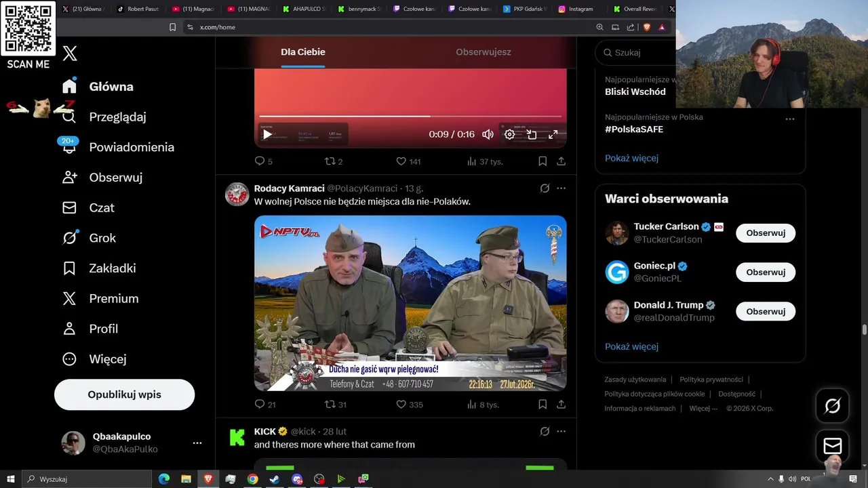Image resolution: width=868 pixels, height=488 pixels.
Task: Reply to Rodacy Kamraci post with 21 comments
Action: tap(264, 405)
